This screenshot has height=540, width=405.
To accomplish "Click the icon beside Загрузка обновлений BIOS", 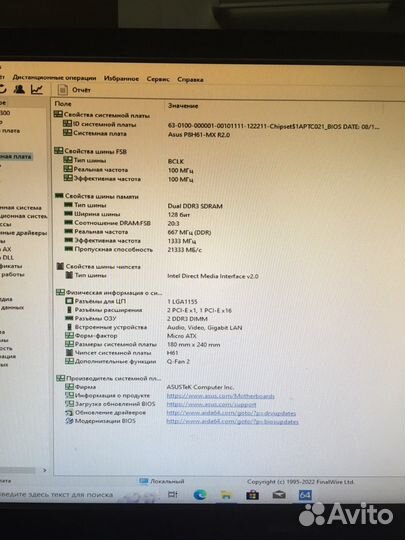I will click(x=69, y=404).
